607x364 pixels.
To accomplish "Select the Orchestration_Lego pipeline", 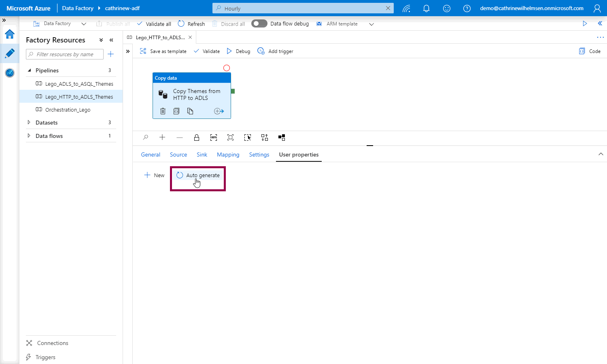I will coord(68,110).
